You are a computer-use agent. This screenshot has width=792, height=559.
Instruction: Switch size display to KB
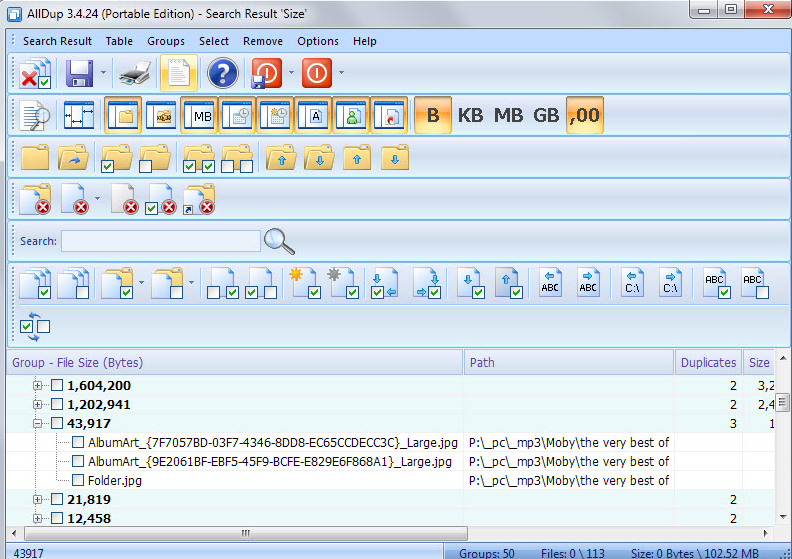(x=470, y=115)
